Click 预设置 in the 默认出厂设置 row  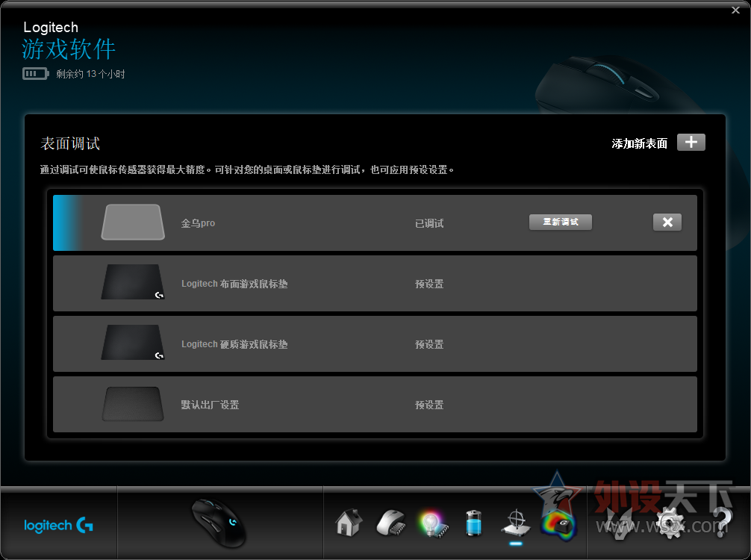pos(429,405)
